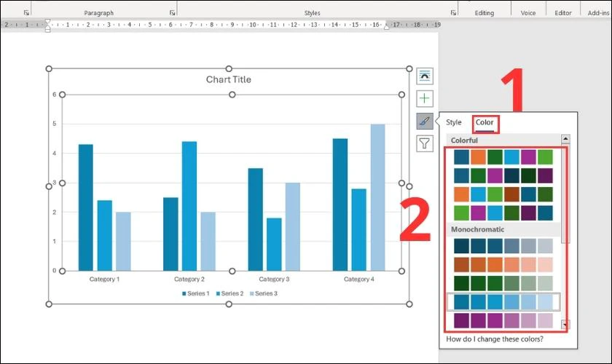Viewport: 612px width, 364px height.
Task: Open the Voice ribbon group
Action: coord(527,13)
